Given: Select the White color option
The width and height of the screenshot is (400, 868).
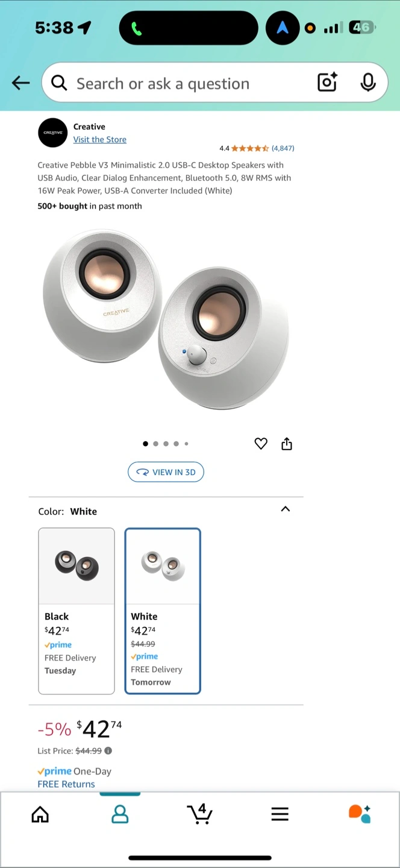Looking at the screenshot, I should tap(163, 611).
